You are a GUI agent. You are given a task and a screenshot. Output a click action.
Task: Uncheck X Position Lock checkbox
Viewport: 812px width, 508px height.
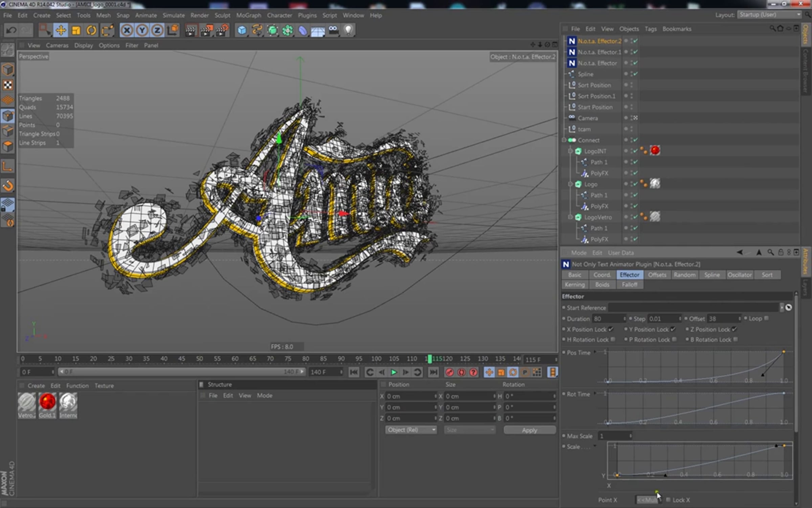[x=611, y=329]
